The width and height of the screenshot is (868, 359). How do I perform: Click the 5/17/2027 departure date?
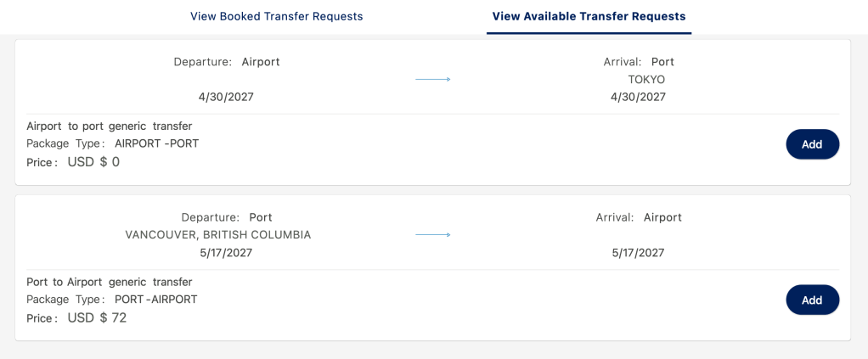[226, 253]
